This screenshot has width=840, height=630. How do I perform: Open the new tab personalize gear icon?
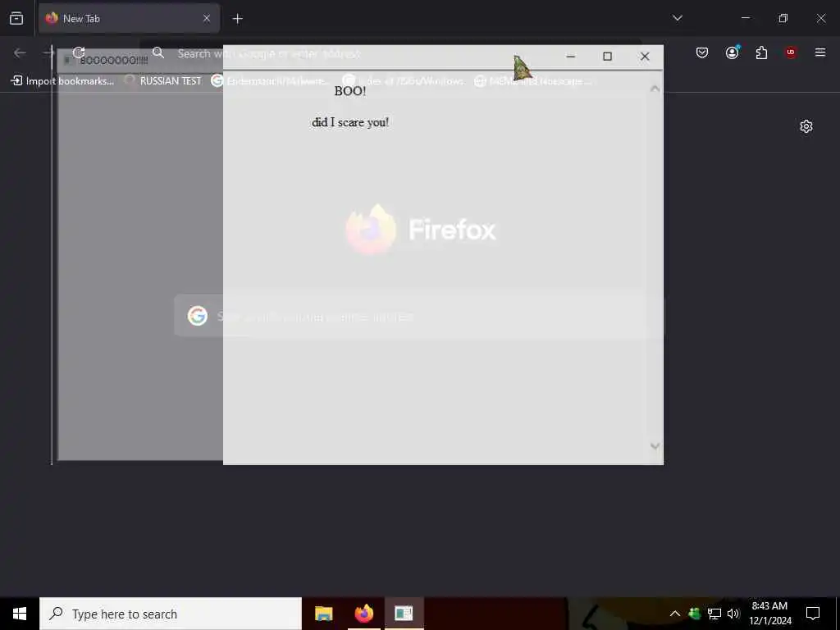tap(806, 126)
